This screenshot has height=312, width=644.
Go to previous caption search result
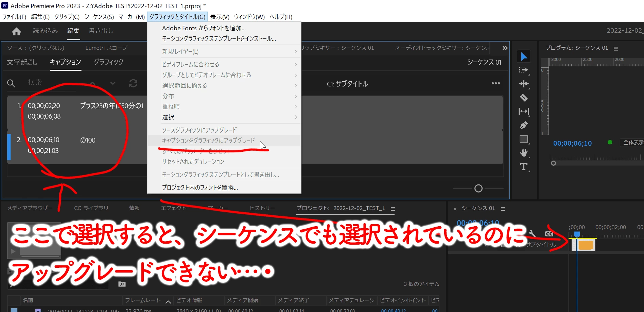tap(92, 83)
